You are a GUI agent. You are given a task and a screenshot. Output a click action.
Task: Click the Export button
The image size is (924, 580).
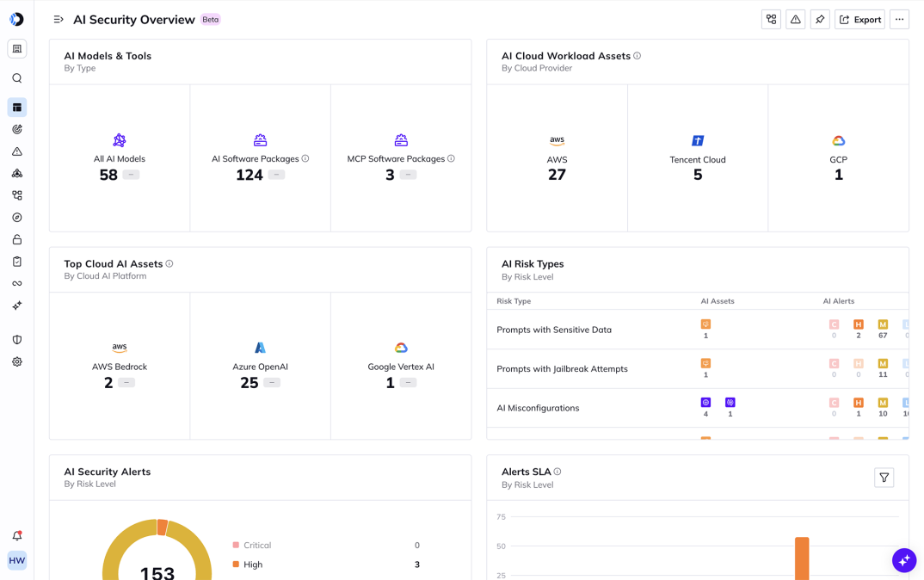(x=859, y=20)
